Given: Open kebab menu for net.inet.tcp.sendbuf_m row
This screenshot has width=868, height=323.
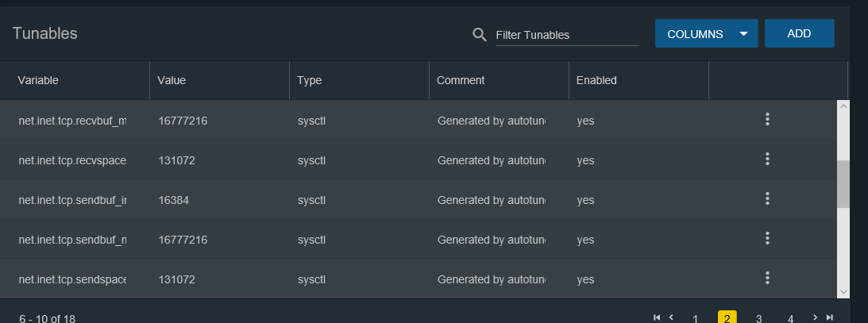Looking at the screenshot, I should pos(767,238).
